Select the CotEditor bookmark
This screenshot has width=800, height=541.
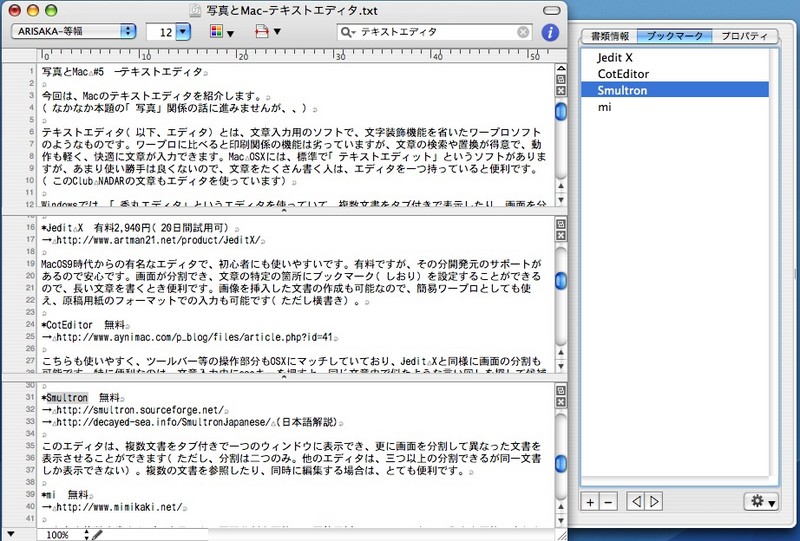tap(674, 74)
